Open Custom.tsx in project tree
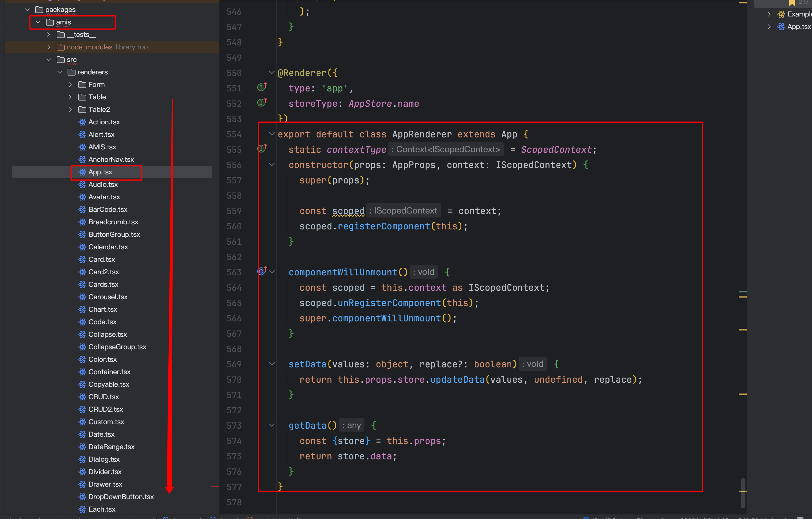Image resolution: width=812 pixels, height=519 pixels. (106, 422)
